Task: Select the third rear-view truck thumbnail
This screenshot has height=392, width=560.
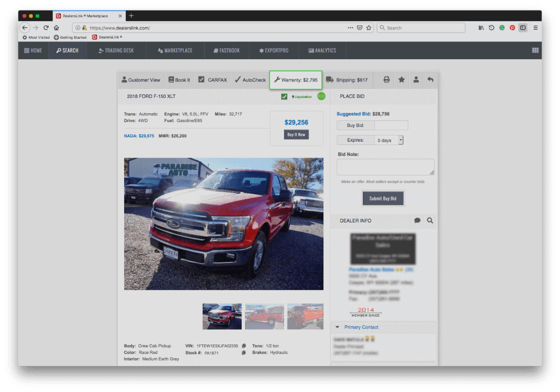Action: (x=305, y=317)
